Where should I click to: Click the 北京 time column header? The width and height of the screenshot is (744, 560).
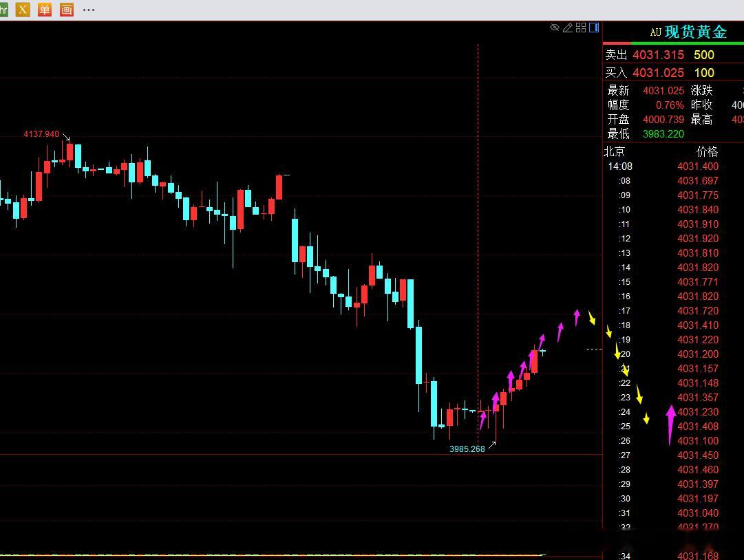[x=615, y=152]
